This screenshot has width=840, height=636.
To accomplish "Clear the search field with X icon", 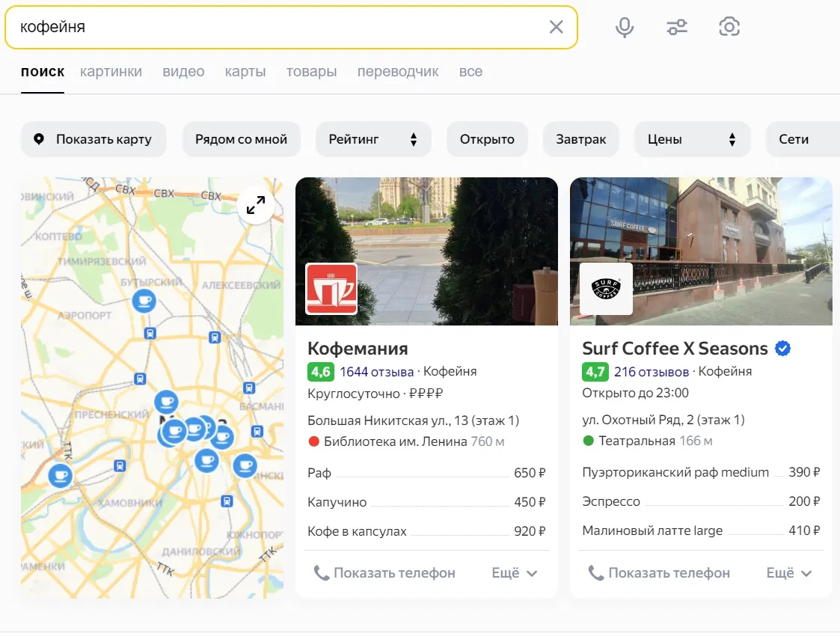I will [x=556, y=27].
